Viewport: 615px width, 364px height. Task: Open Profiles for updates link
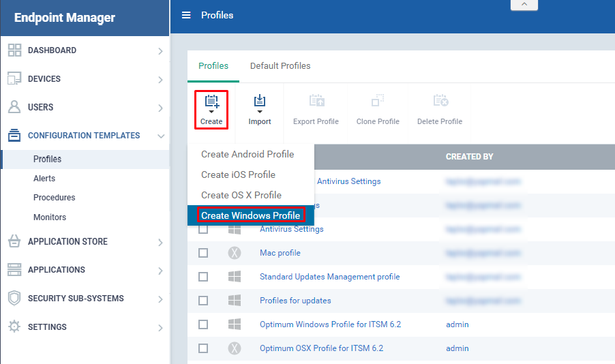295,301
